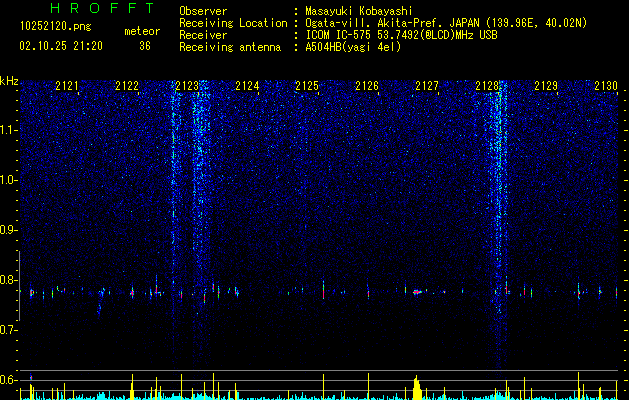
Task: Click time marker 2121
Action: (67, 86)
